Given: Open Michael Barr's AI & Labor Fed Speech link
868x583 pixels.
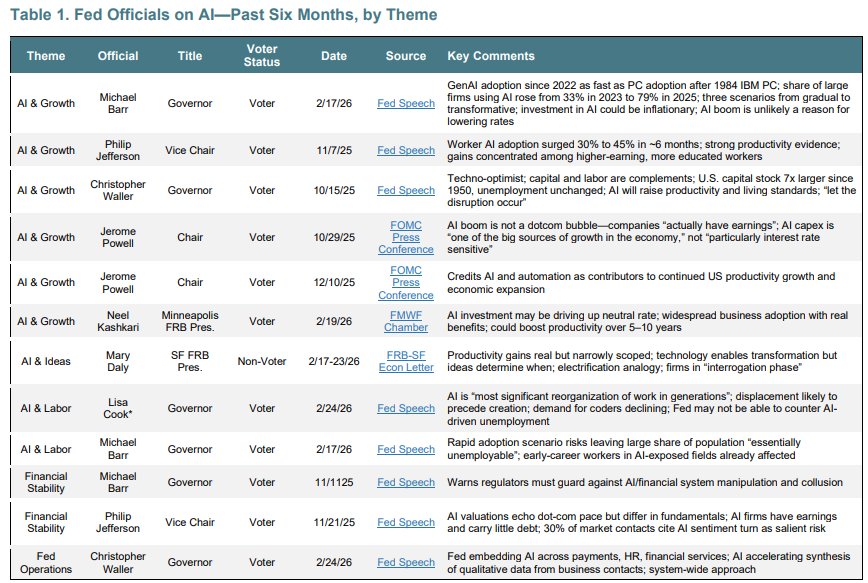Looking at the screenshot, I should click(406, 449).
